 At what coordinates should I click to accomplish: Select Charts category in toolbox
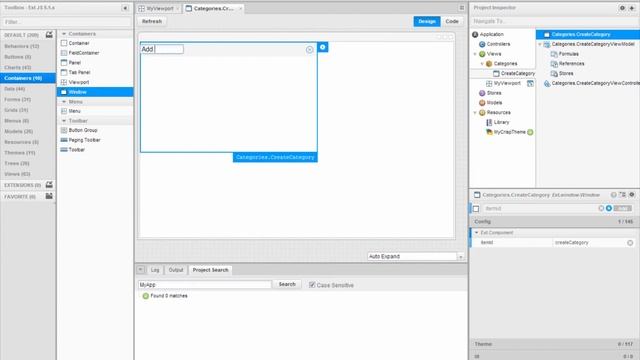coord(28,67)
